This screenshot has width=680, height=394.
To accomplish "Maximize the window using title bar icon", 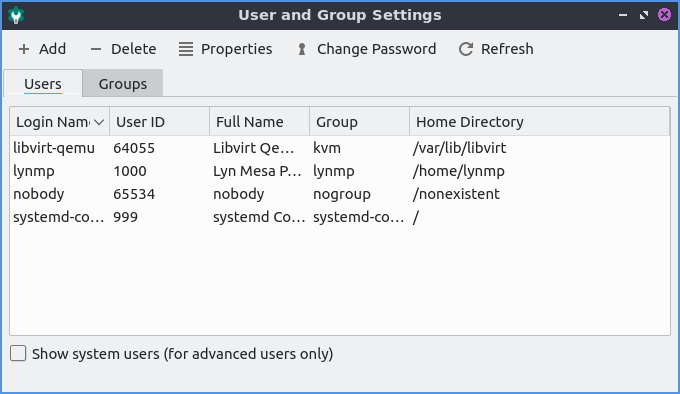I will pyautogui.click(x=644, y=15).
